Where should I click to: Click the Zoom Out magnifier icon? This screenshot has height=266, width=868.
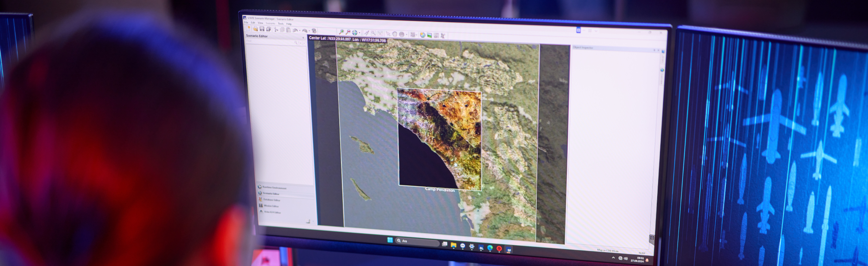(348, 32)
